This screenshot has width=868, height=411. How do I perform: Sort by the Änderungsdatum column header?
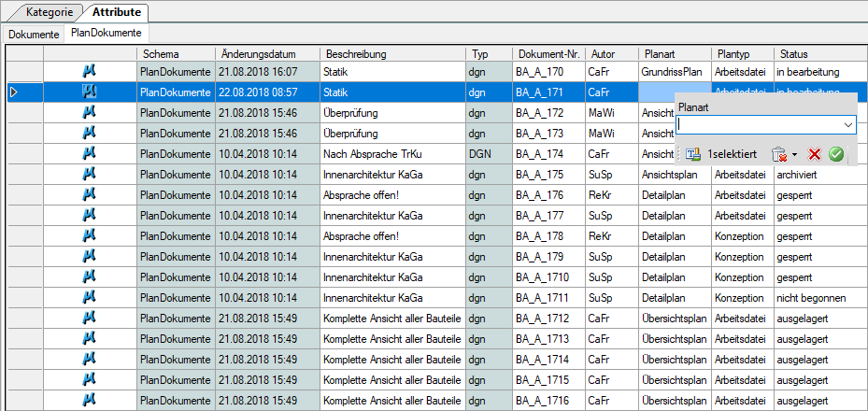click(267, 54)
